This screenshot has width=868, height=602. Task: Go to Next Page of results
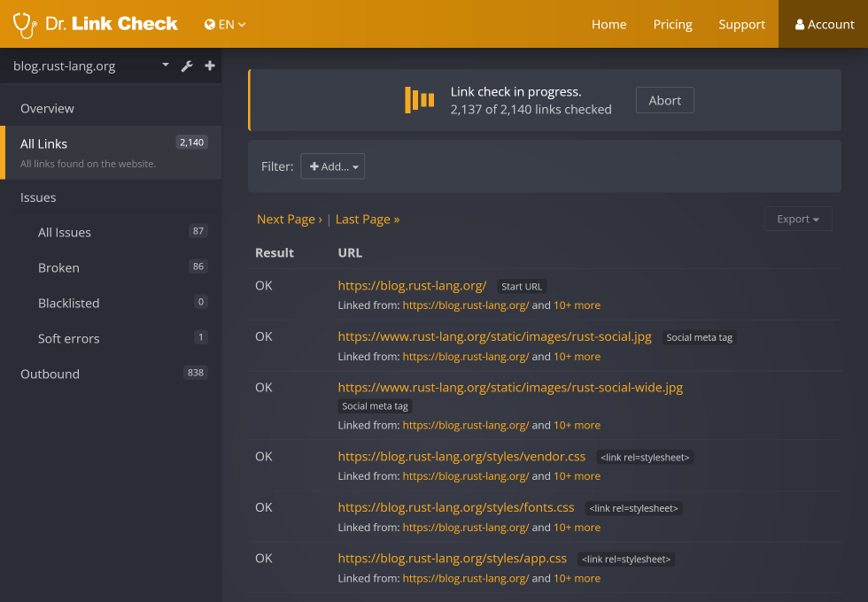[x=290, y=220]
